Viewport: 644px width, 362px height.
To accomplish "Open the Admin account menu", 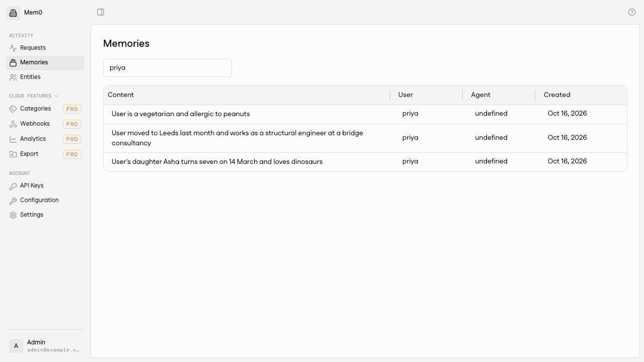I will (45, 346).
